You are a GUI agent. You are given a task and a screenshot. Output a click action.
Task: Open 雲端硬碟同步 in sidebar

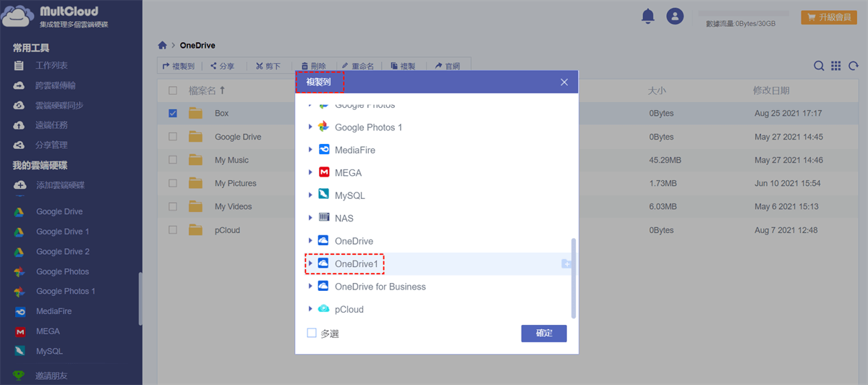point(59,106)
